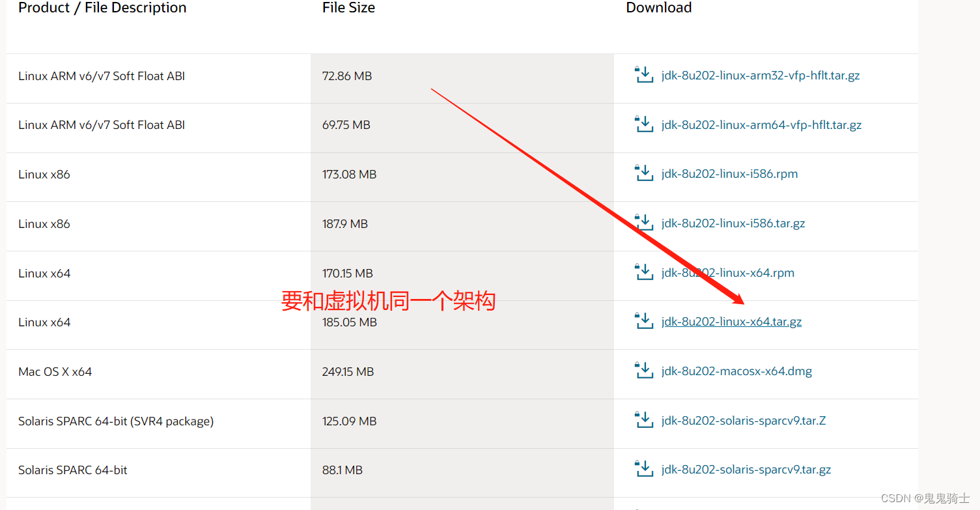Select Linux ARM Soft Float ABI in 69.75 MB row
The height and width of the screenshot is (510, 980).
[x=102, y=125]
